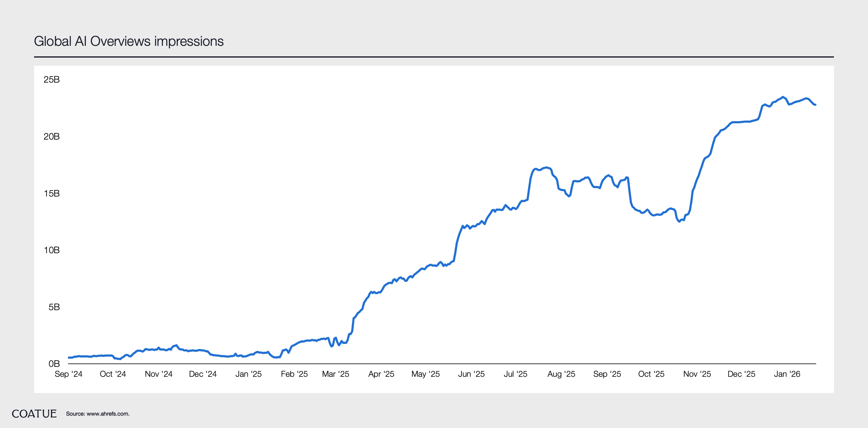Click the final data point of blue line
This screenshot has width=868, height=428.
[815, 105]
